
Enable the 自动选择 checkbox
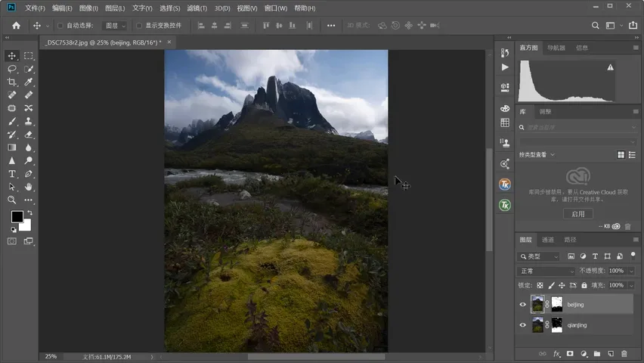[60, 26]
